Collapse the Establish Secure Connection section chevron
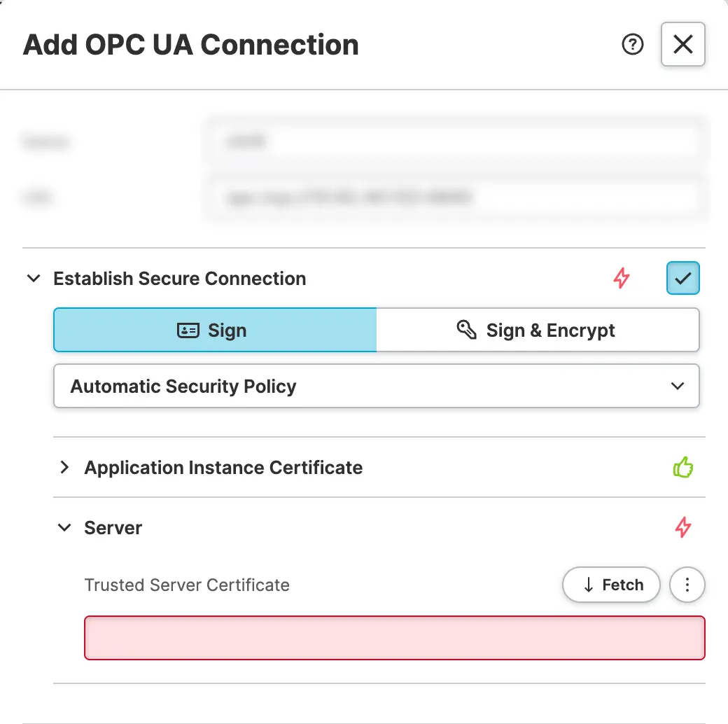 point(33,279)
